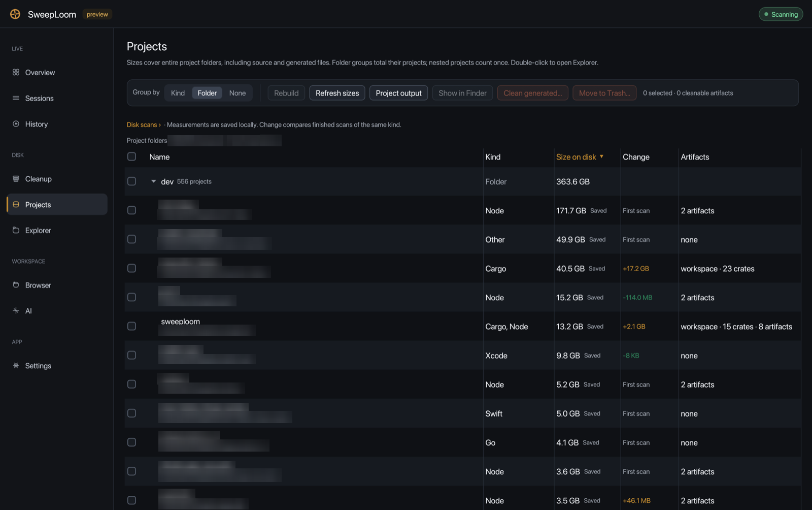The image size is (812, 510).
Task: Open the Sessions list icon
Action: (x=16, y=98)
